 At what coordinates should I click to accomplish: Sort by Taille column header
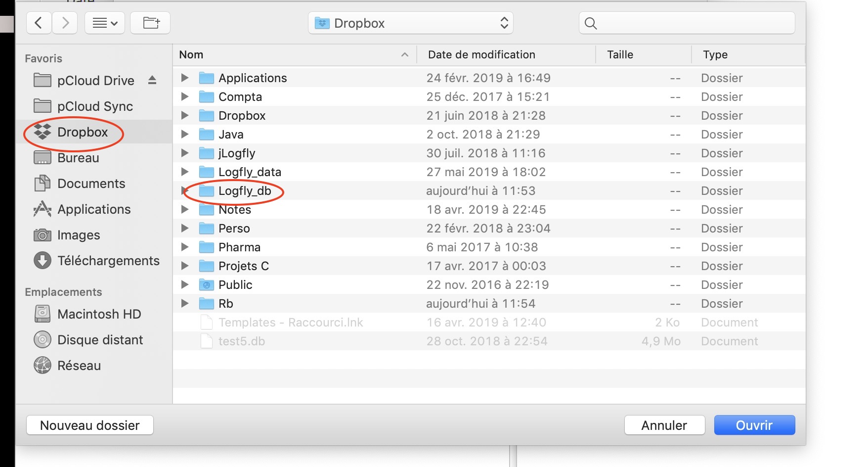[644, 54]
